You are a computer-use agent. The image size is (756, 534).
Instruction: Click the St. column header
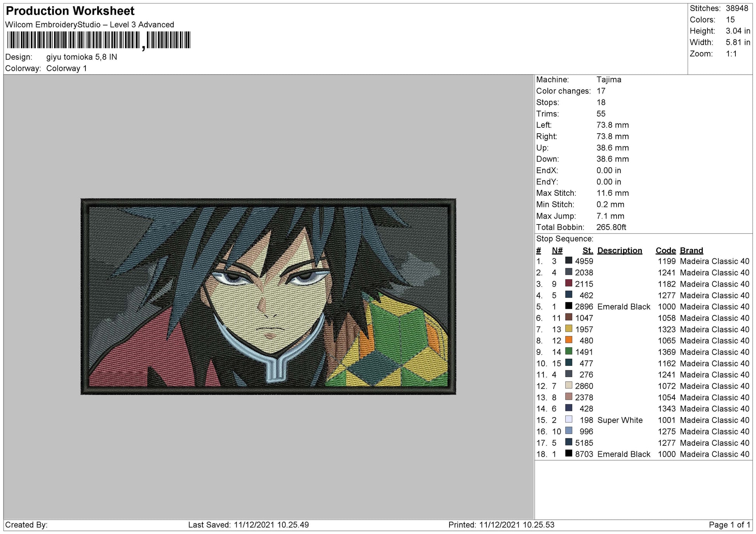tap(587, 250)
